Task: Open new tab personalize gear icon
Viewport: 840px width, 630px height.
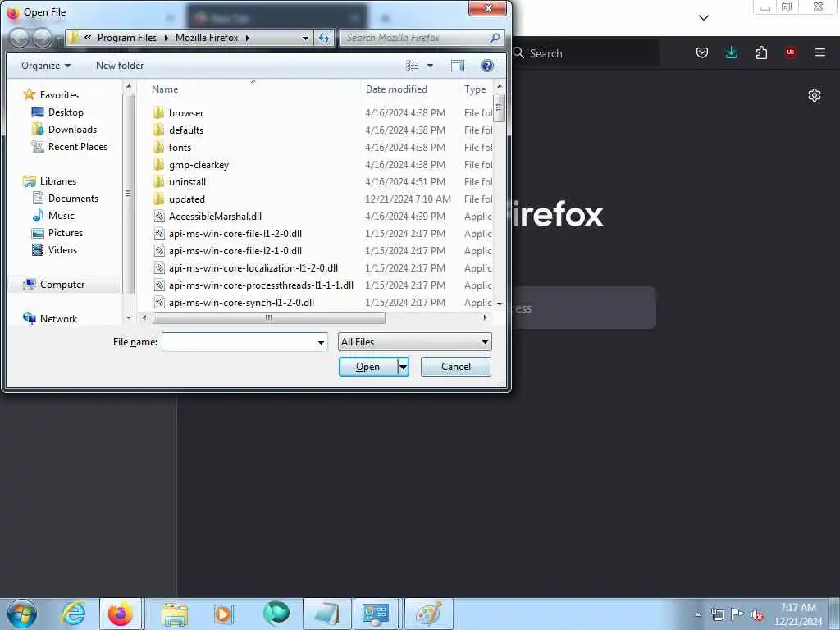Action: (x=815, y=95)
